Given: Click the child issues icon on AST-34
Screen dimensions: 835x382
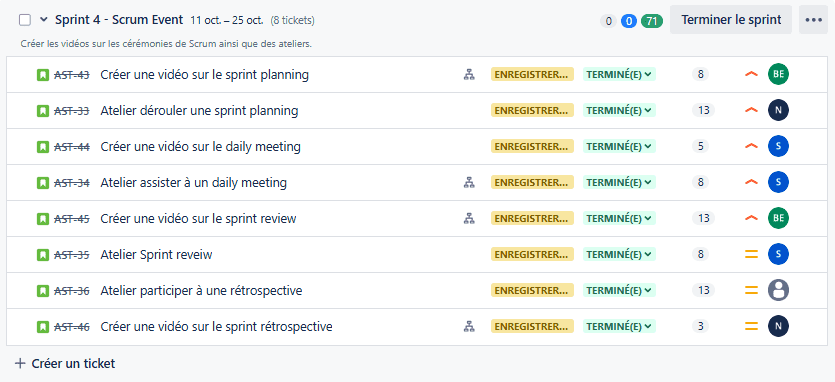Looking at the screenshot, I should point(469,183).
